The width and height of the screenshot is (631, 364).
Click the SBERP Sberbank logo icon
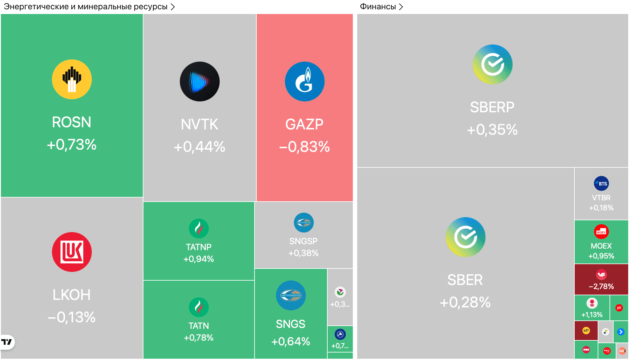click(493, 64)
